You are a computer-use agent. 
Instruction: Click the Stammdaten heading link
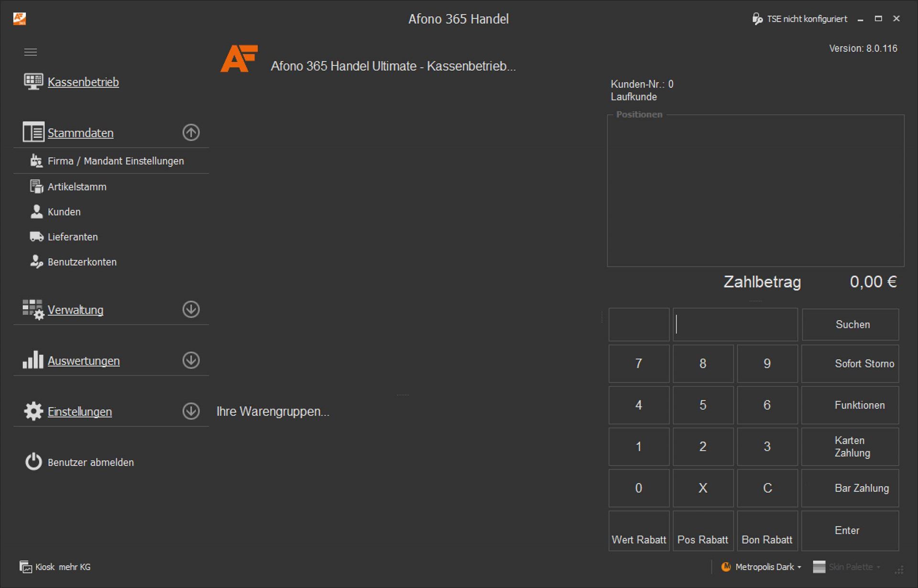[x=80, y=132]
